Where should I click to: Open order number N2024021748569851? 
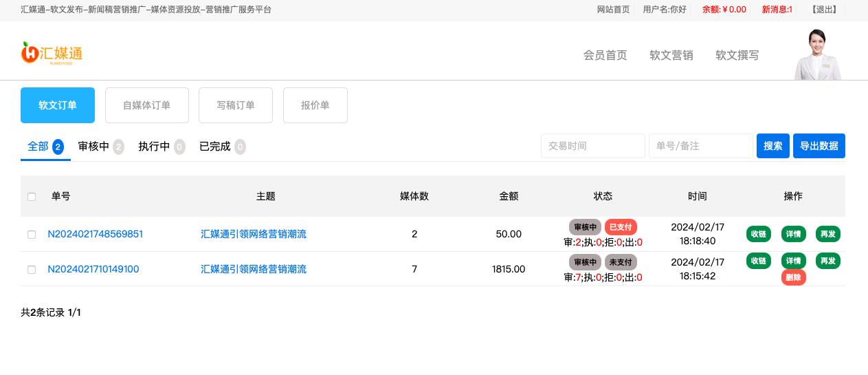pos(96,234)
